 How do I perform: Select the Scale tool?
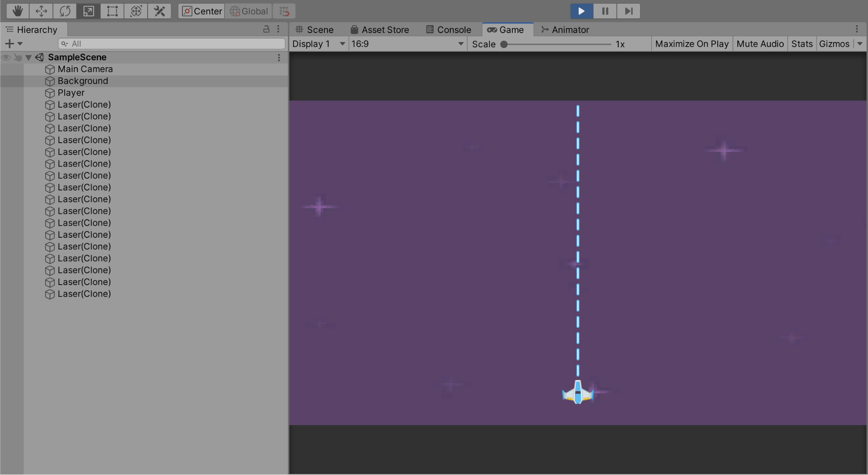pos(89,11)
